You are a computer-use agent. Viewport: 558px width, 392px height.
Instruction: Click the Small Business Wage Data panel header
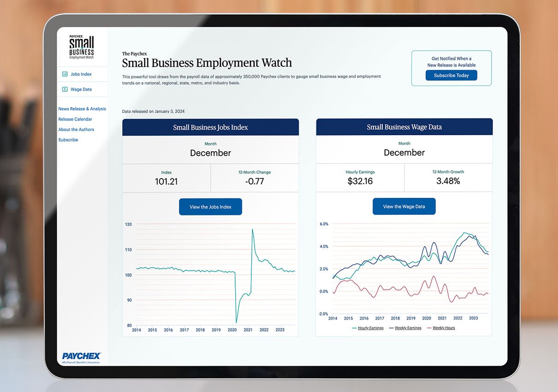point(404,127)
